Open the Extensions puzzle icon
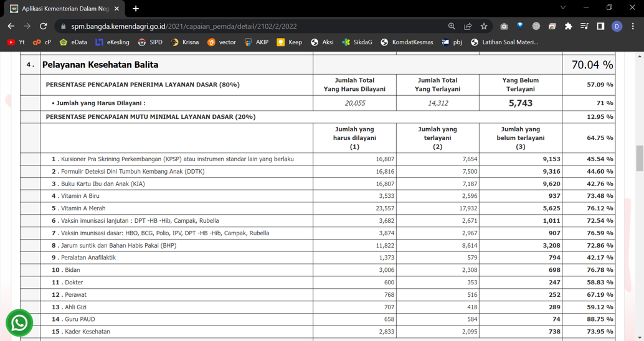644x341 pixels. (x=569, y=26)
